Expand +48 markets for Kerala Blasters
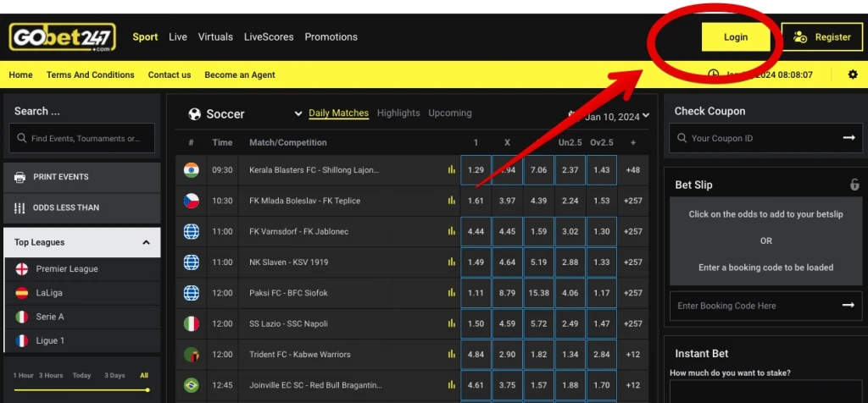The image size is (868, 403). (x=632, y=169)
